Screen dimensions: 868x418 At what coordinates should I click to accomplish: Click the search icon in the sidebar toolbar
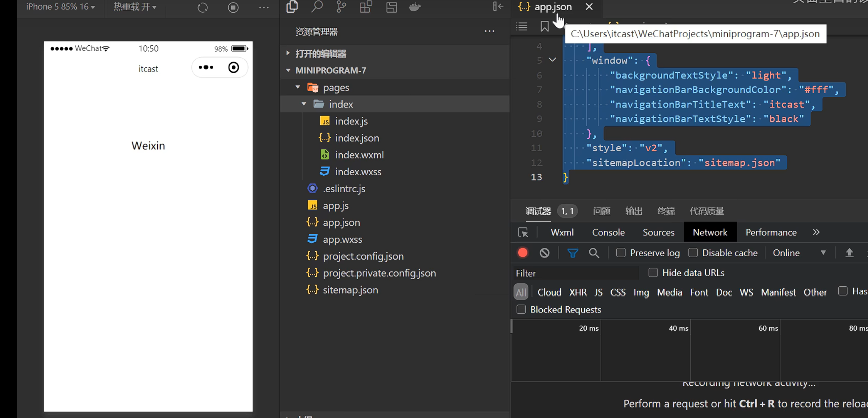(x=317, y=7)
